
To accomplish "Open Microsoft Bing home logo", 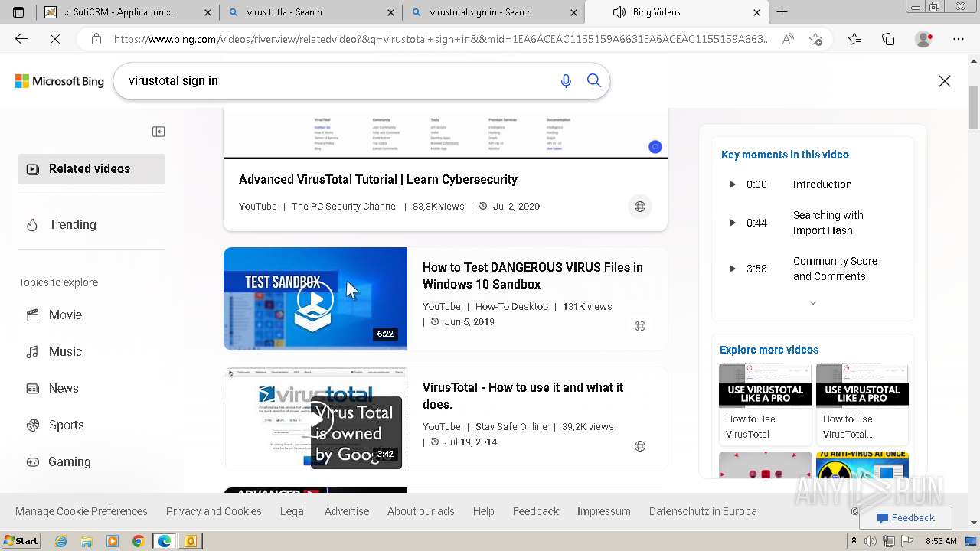I will pyautogui.click(x=60, y=81).
